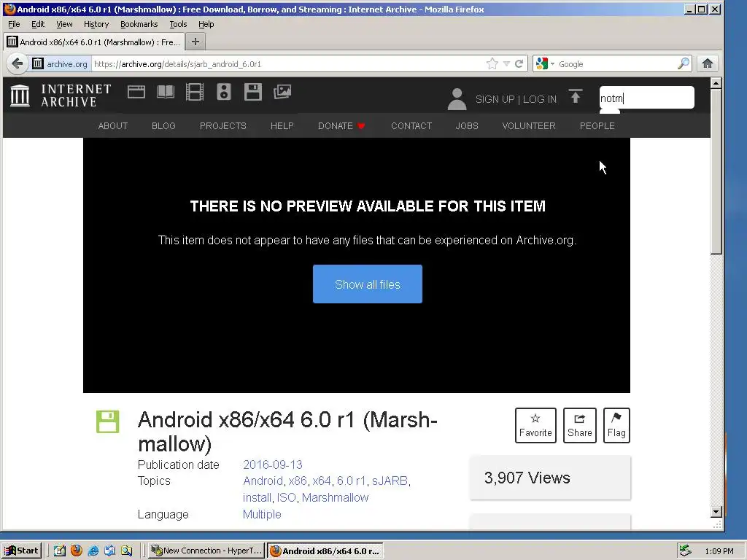This screenshot has height=560, width=747.
Task: Bookmark this page with the star icon
Action: coord(492,64)
